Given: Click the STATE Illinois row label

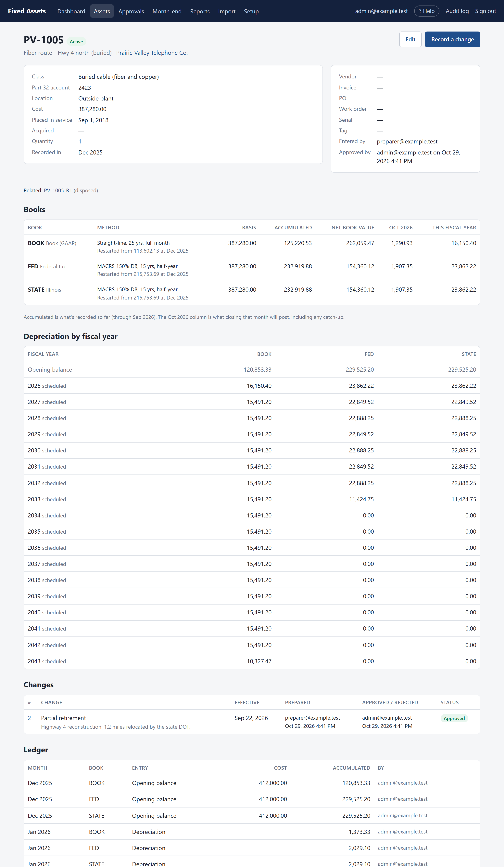Looking at the screenshot, I should click(x=44, y=290).
